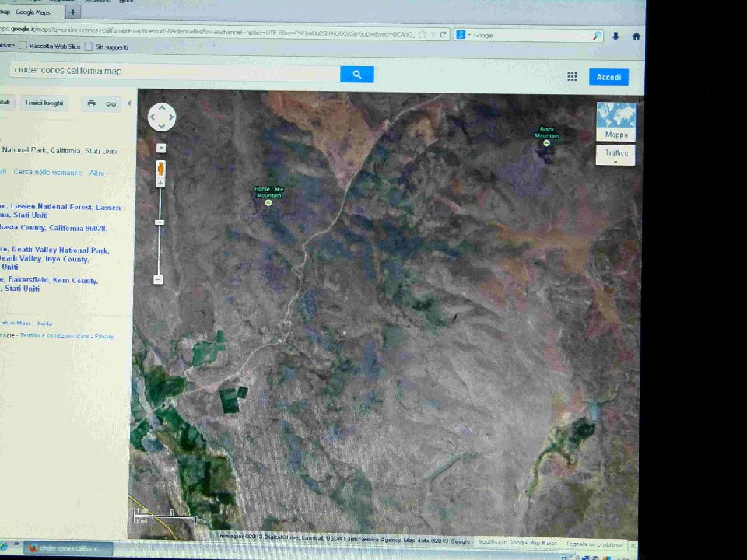Pan the map left with the arrow
747x560 pixels.
(x=153, y=117)
